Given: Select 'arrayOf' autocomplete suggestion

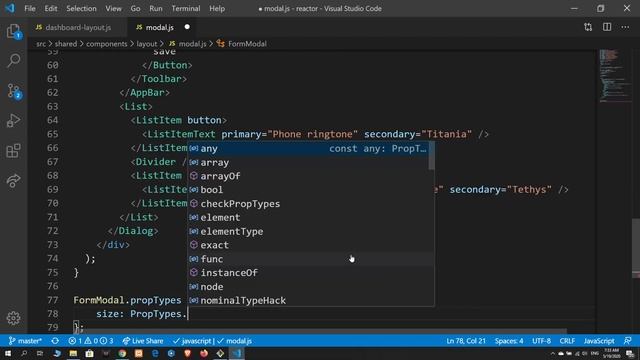Looking at the screenshot, I should (x=308, y=176).
